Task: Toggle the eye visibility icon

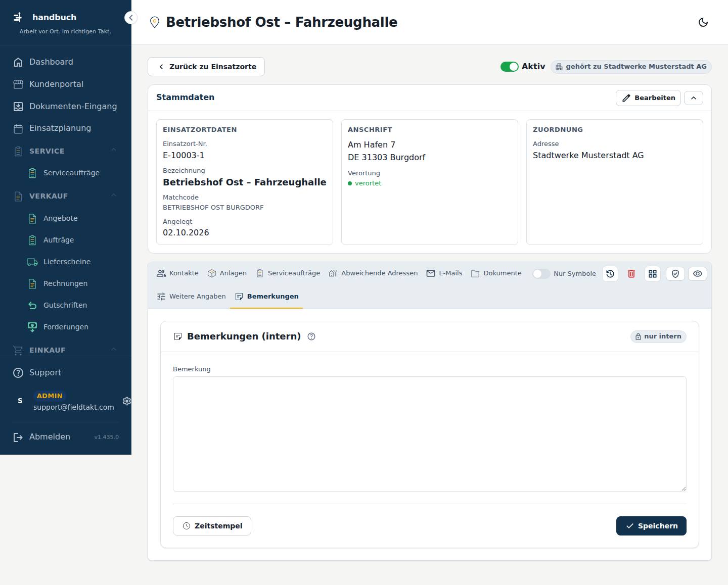Action: [698, 274]
